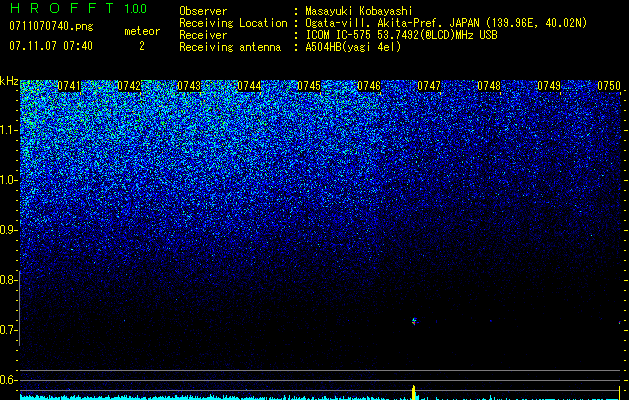
Task: Click the 1.0 kHz axis label
Action: [9, 180]
